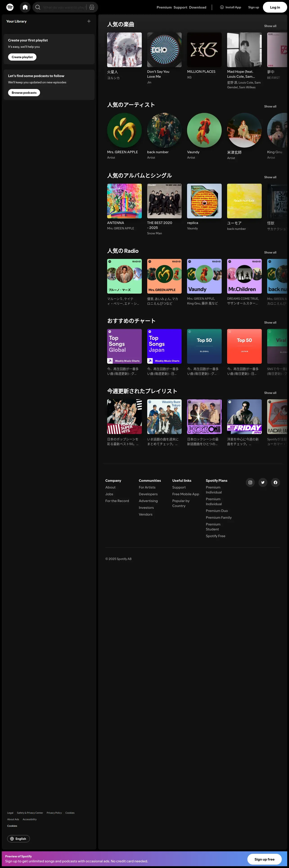Open the Don't Say You Love Me cover
The image size is (289, 868).
pos(165,50)
